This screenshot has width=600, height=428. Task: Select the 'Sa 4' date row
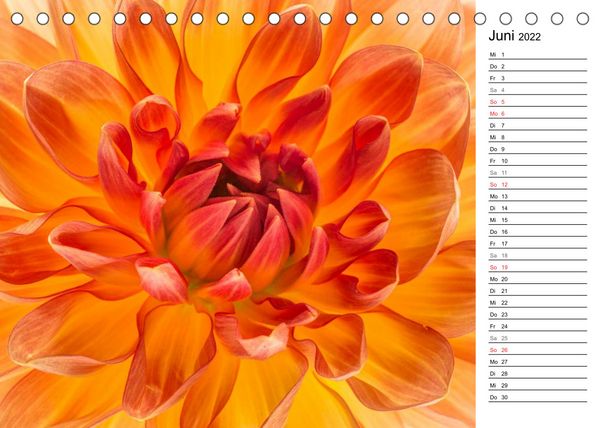538,90
